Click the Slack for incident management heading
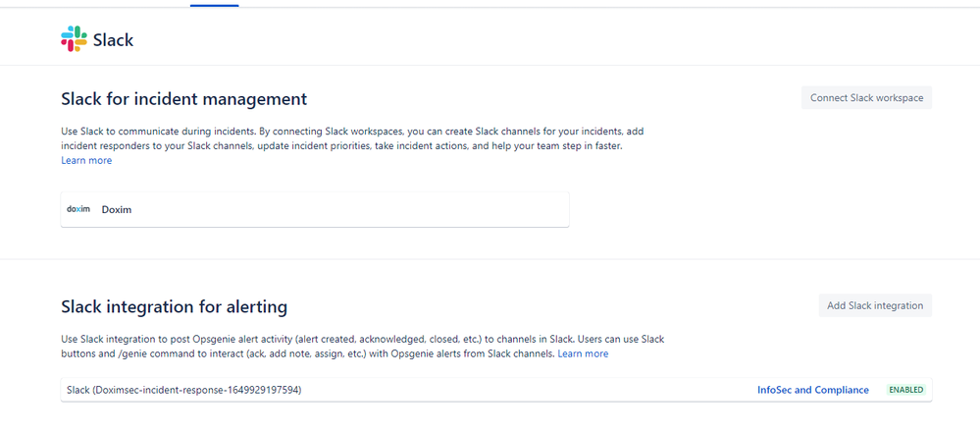Viewport: 980px width, 432px height. coord(184,99)
